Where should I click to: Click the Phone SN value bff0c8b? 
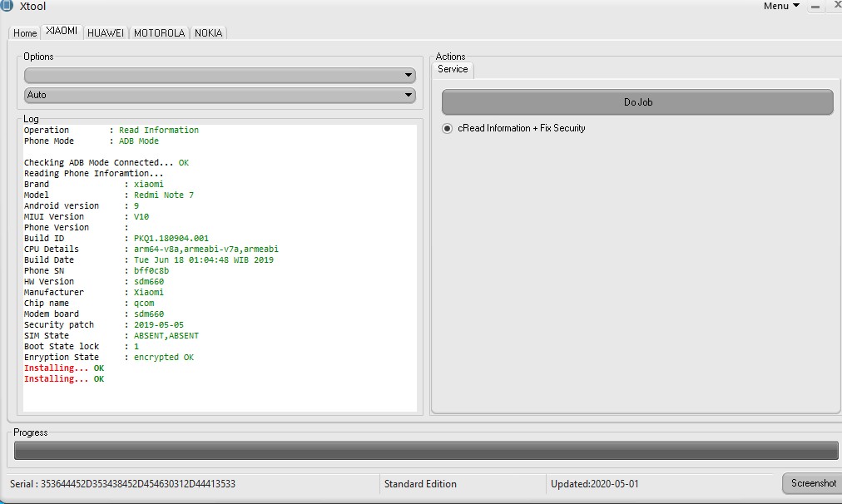tap(151, 270)
